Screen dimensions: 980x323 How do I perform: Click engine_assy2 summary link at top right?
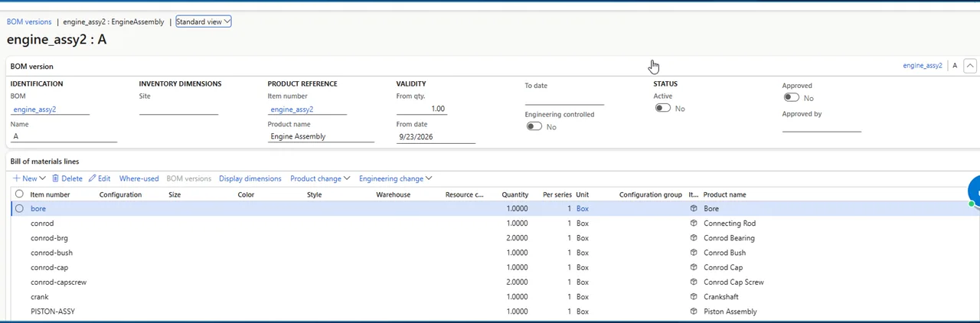click(922, 66)
